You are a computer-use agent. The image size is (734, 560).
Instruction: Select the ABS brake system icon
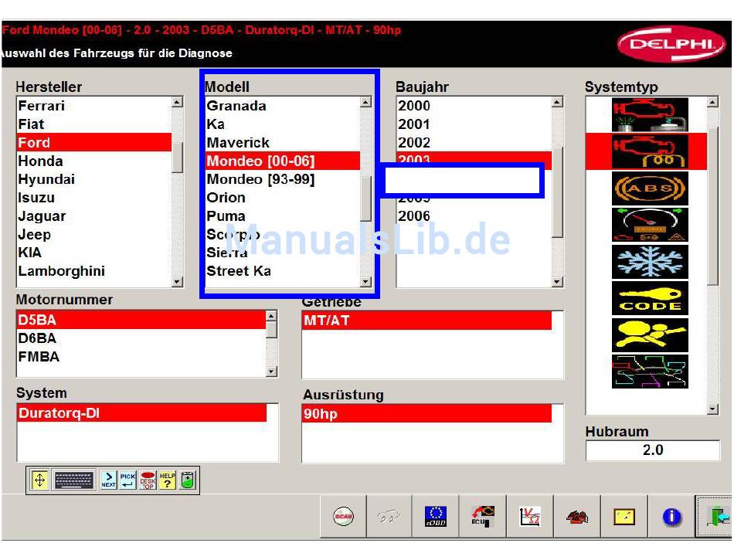650,188
